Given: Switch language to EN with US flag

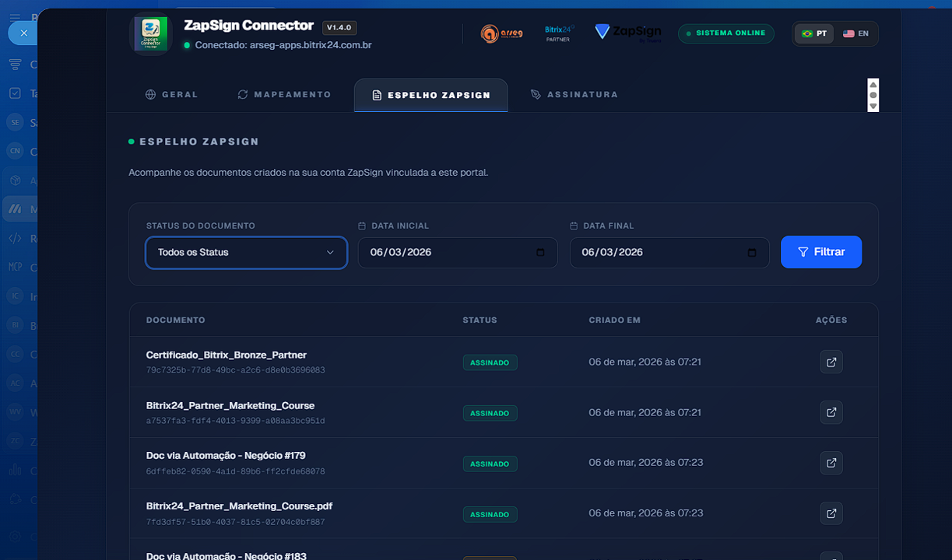Looking at the screenshot, I should coord(855,34).
